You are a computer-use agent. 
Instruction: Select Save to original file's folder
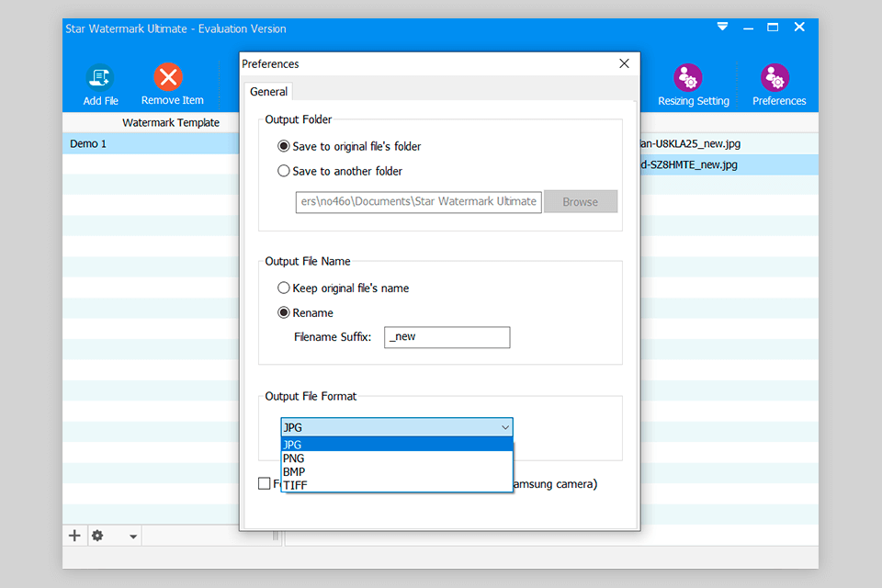[x=349, y=146]
